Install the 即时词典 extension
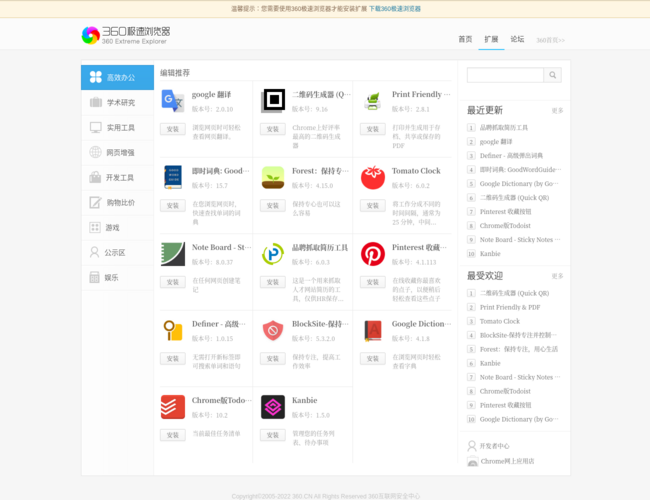650x500 pixels. 172,205
